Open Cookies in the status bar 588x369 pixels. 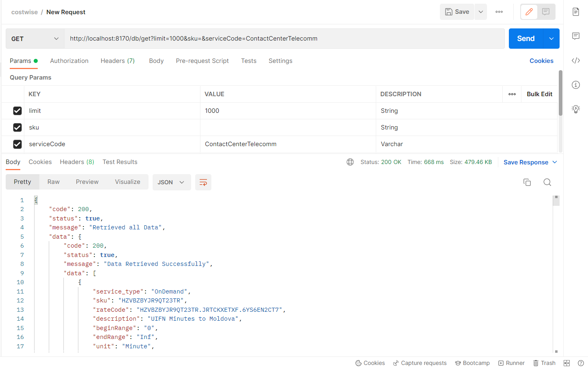coord(370,363)
